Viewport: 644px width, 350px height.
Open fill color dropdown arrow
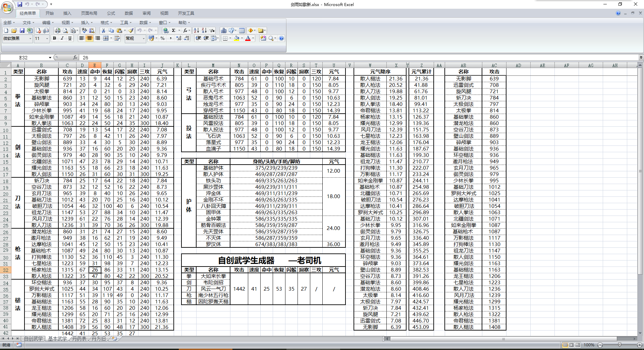pos(242,38)
